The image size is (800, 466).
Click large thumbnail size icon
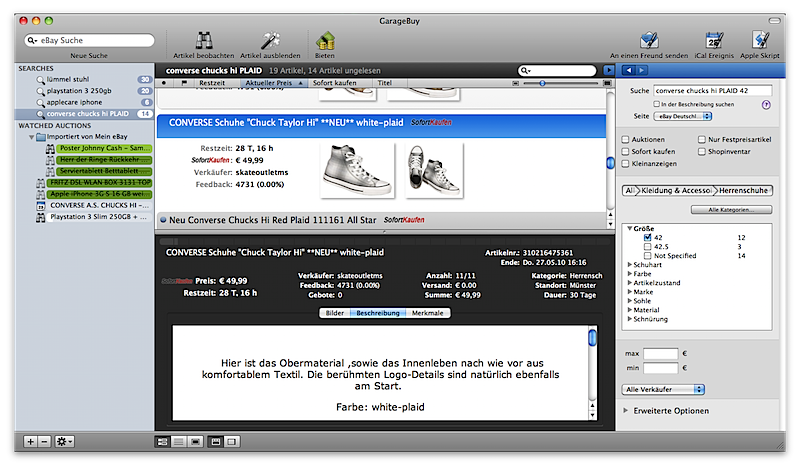(x=607, y=83)
